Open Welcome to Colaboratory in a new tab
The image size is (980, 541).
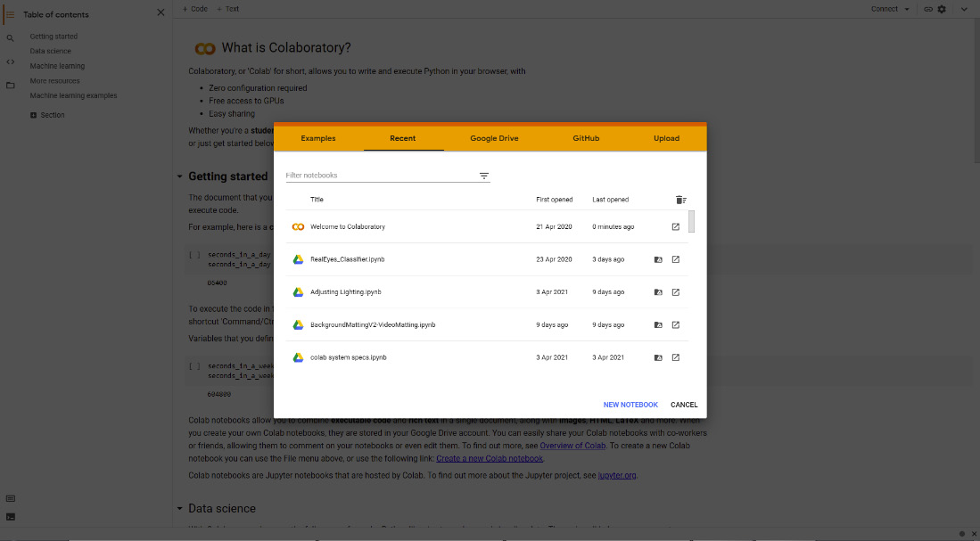[x=676, y=226]
